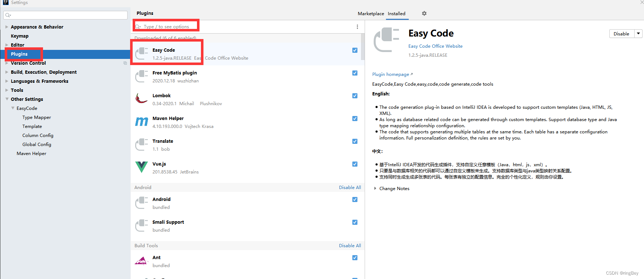The image size is (644, 279).
Task: Click the Version Control project-level icon
Action: (x=125, y=63)
